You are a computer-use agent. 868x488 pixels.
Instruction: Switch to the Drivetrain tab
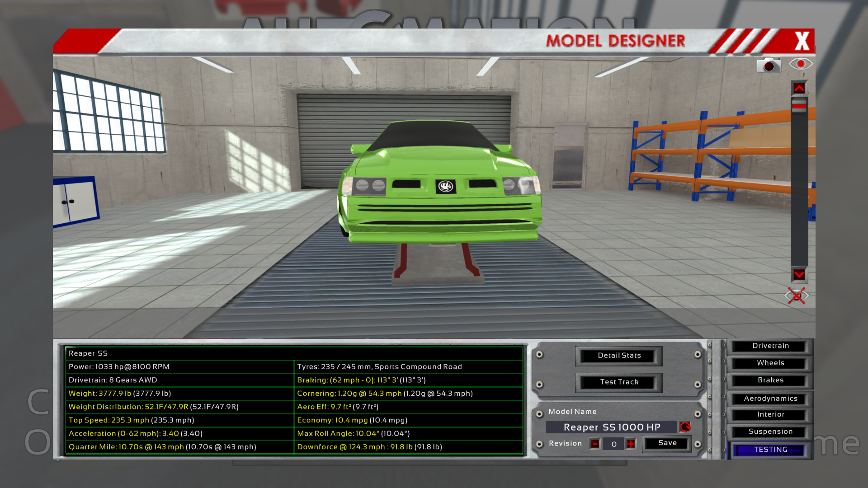click(x=770, y=346)
